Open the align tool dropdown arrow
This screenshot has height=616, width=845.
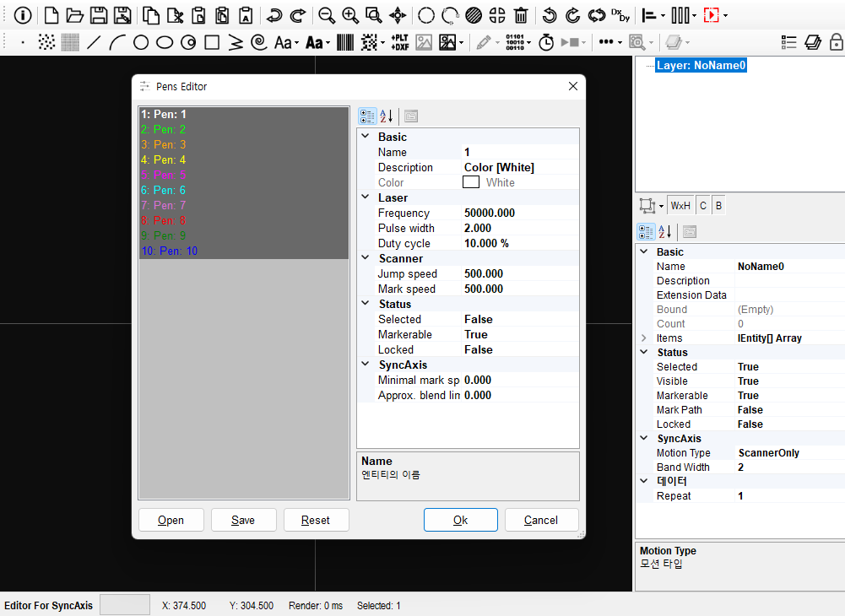663,16
